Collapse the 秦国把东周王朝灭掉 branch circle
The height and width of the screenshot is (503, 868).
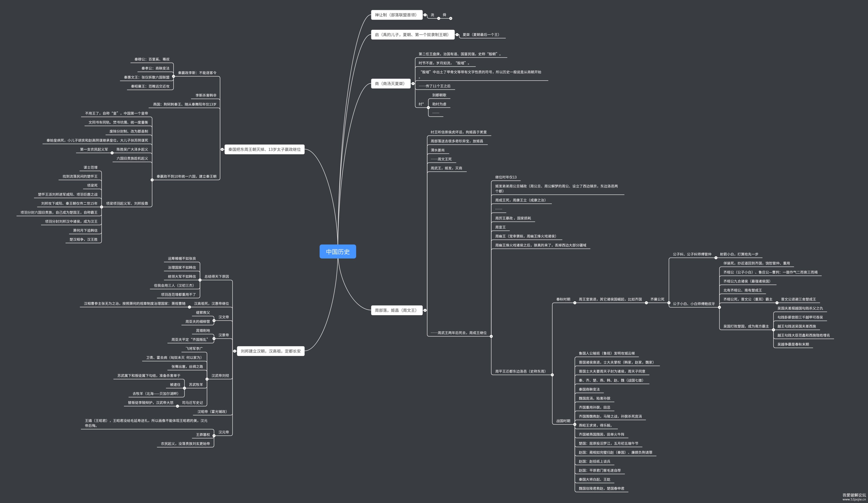click(x=222, y=149)
